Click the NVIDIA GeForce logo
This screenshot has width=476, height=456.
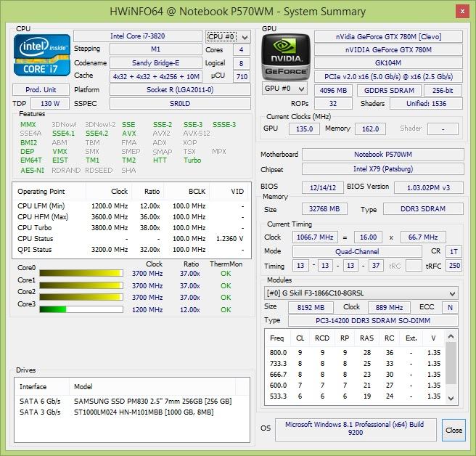[286, 57]
